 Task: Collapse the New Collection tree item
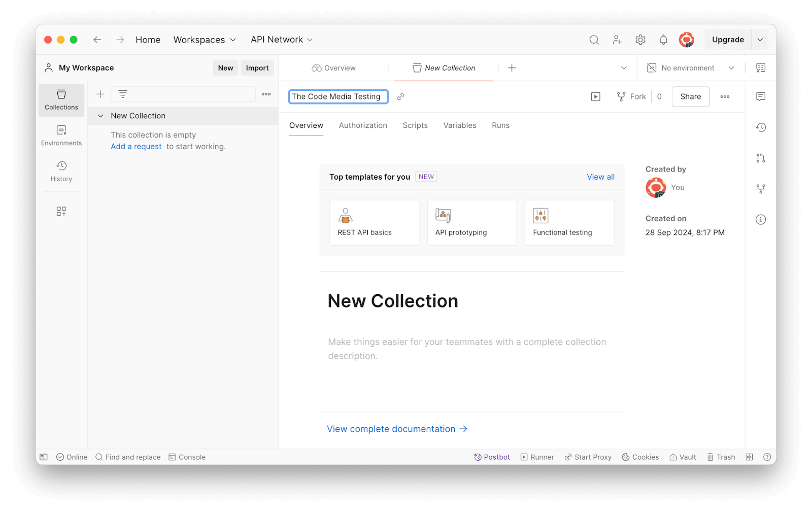click(x=100, y=116)
